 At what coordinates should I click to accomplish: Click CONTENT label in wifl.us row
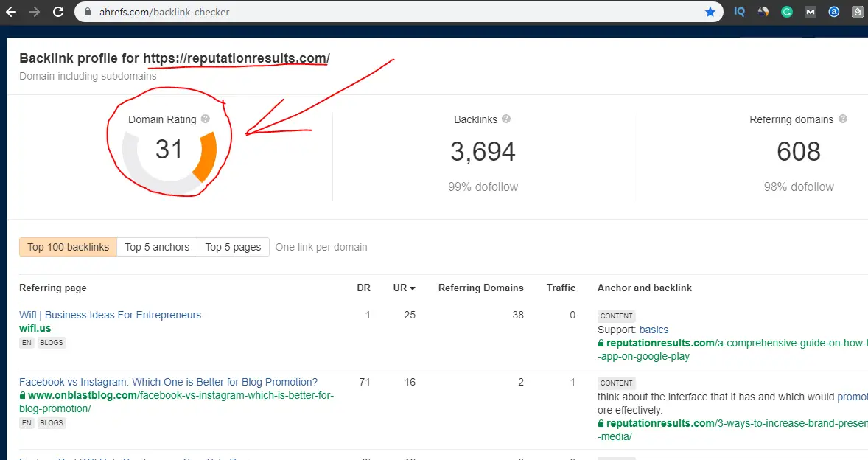[x=616, y=316]
